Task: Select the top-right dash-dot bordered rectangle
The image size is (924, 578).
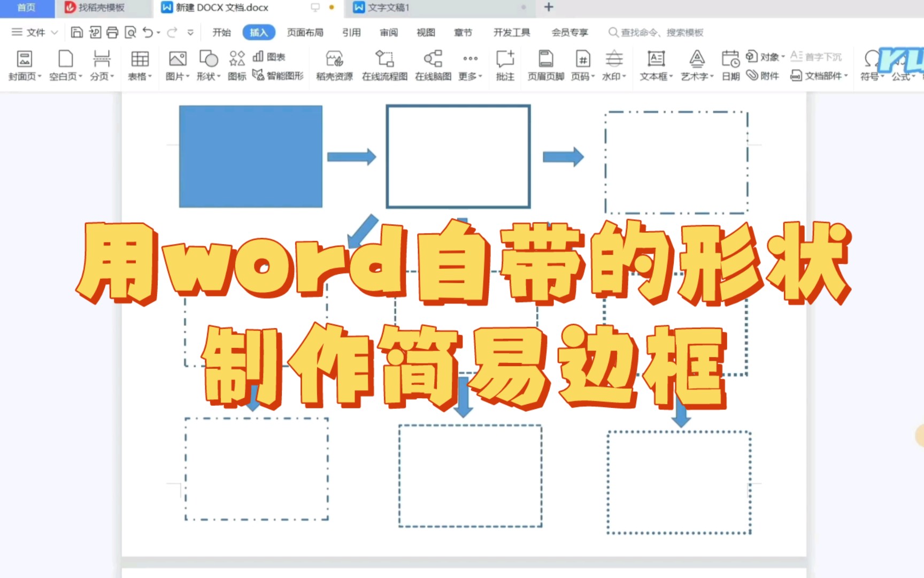Action: click(676, 162)
